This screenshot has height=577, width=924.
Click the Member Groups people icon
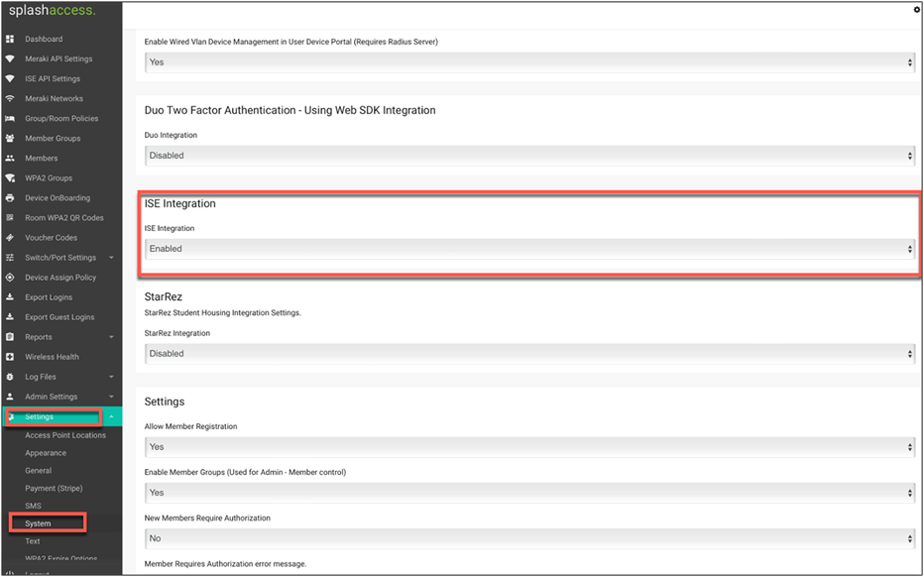[10, 139]
